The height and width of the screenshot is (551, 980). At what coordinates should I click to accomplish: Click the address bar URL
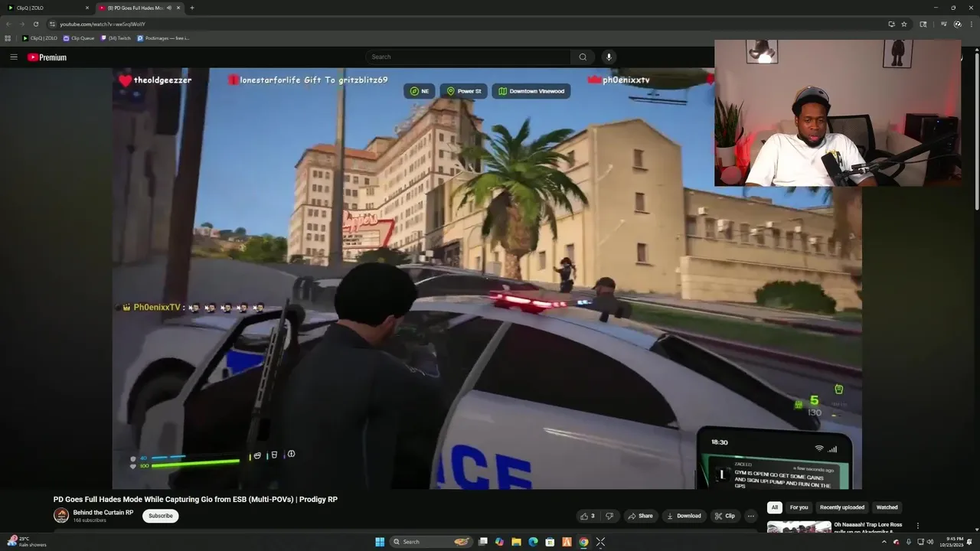[x=103, y=24]
